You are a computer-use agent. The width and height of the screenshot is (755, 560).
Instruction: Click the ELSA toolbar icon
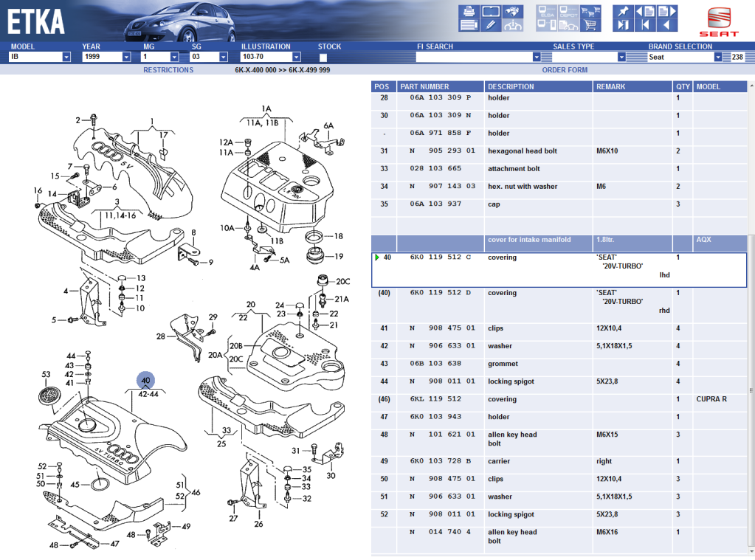(547, 12)
